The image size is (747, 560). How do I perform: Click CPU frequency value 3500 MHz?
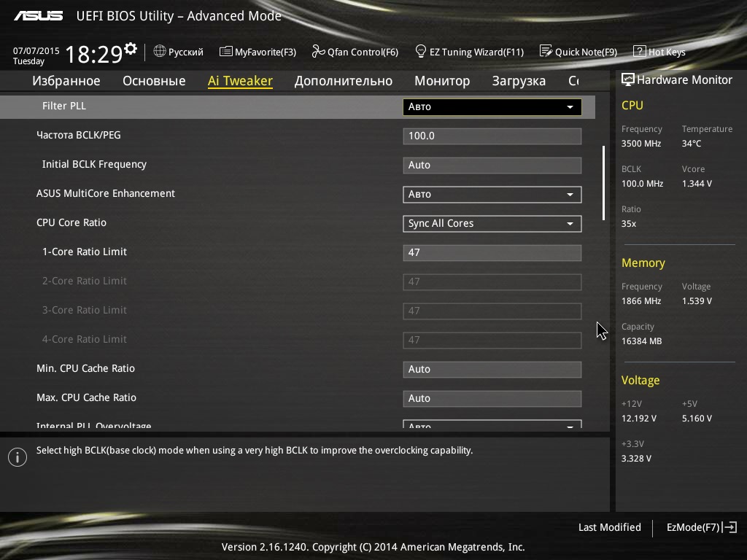(641, 144)
